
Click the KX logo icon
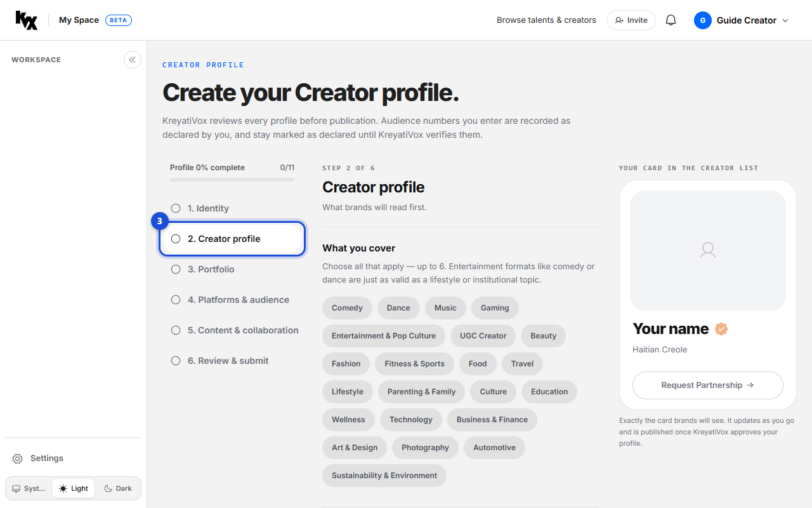[x=27, y=20]
